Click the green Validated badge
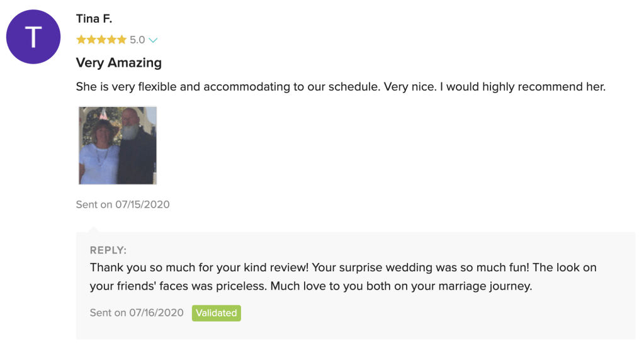644x348 pixels. pyautogui.click(x=216, y=313)
